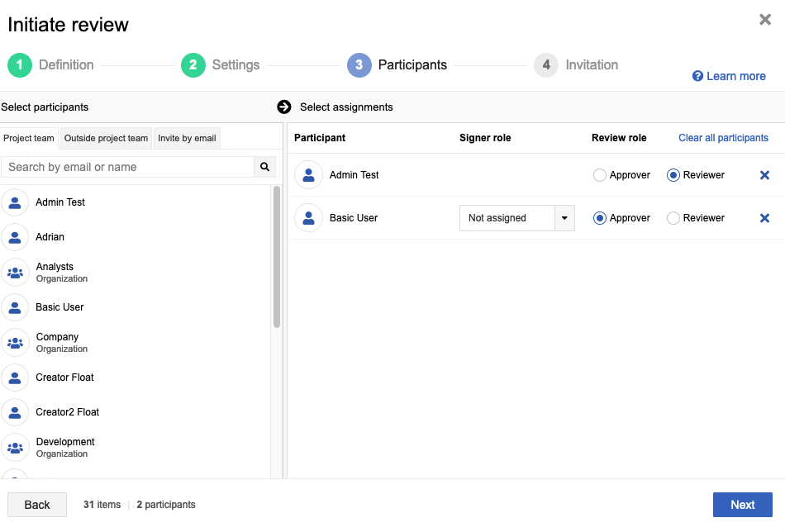Click the Company organization group icon
Screen dimensions: 785x532
point(15,343)
